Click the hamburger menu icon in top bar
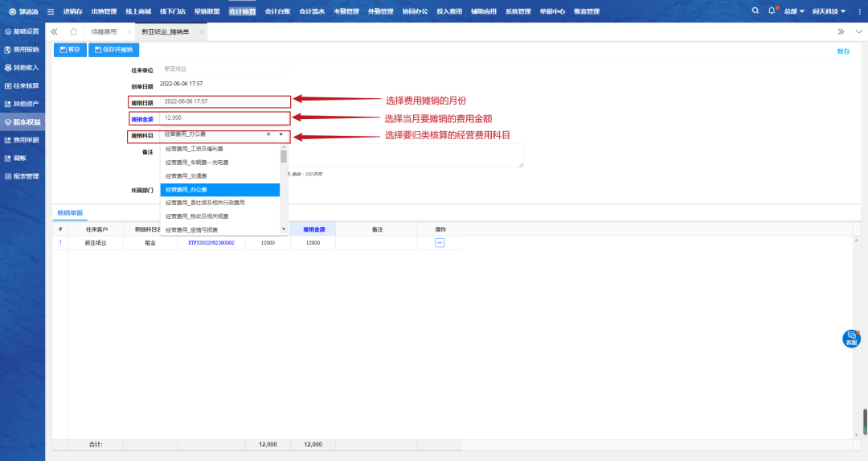The width and height of the screenshot is (868, 461). pos(51,11)
